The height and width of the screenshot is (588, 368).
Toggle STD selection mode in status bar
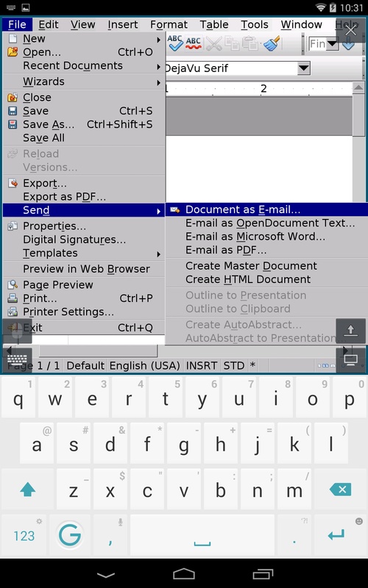click(x=233, y=365)
